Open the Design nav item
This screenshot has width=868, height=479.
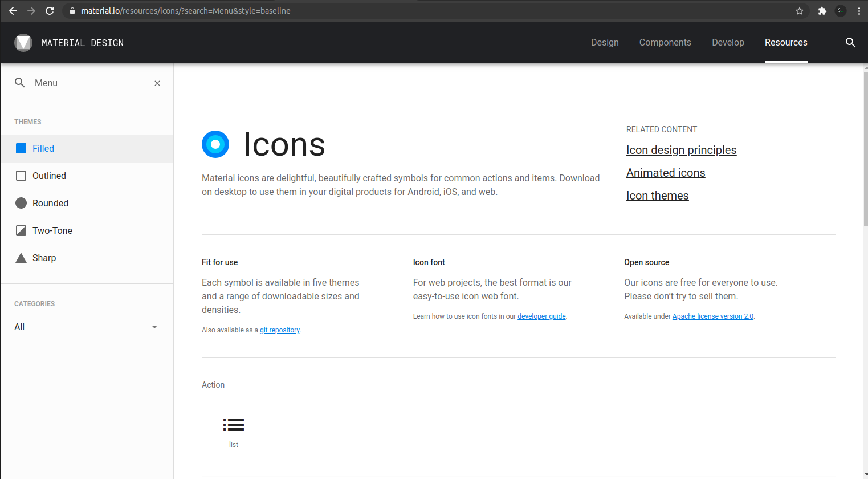(605, 43)
